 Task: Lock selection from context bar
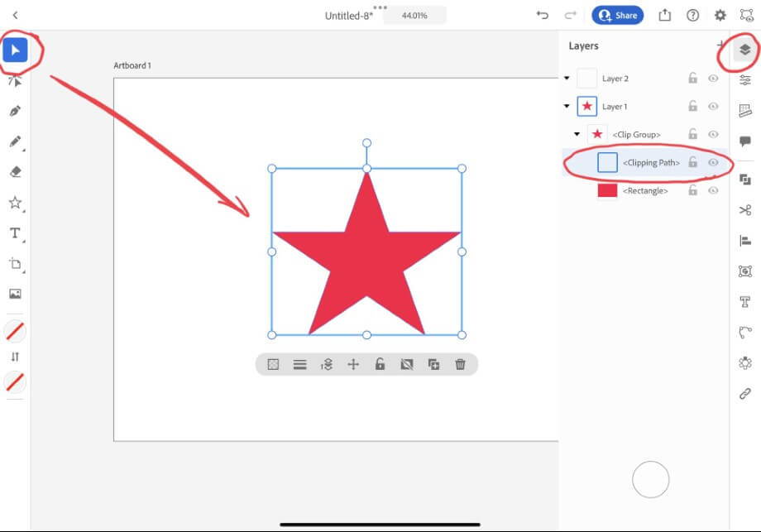point(380,364)
